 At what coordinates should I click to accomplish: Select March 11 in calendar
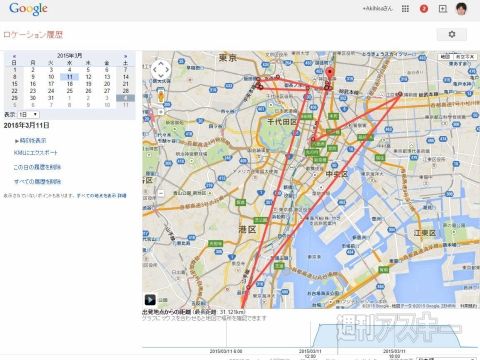point(70,77)
